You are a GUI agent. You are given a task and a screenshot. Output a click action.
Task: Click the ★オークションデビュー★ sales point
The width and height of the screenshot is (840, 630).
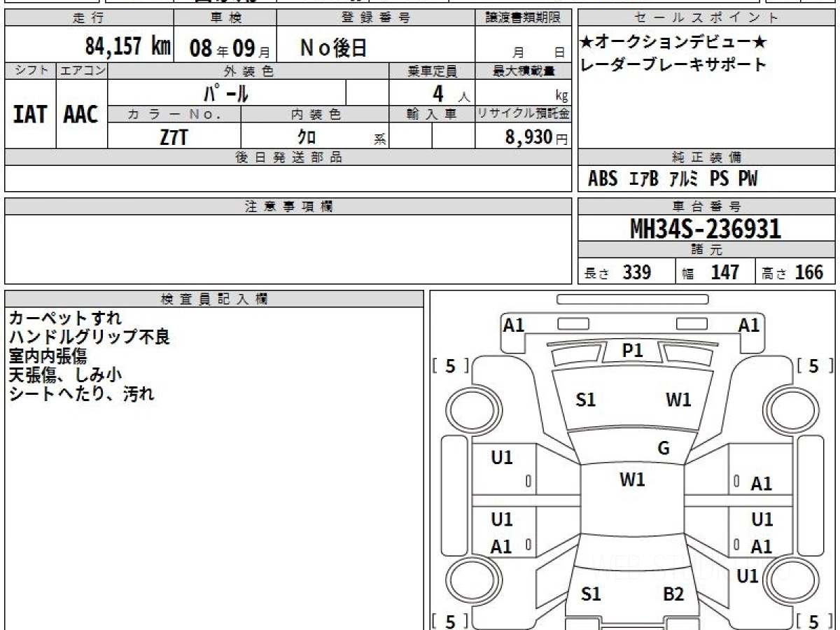(x=673, y=42)
